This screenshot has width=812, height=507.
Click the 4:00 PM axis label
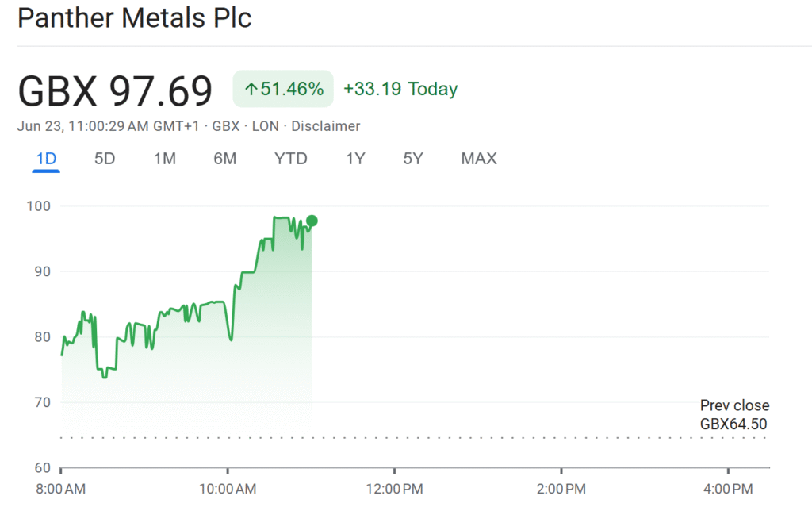point(727,487)
